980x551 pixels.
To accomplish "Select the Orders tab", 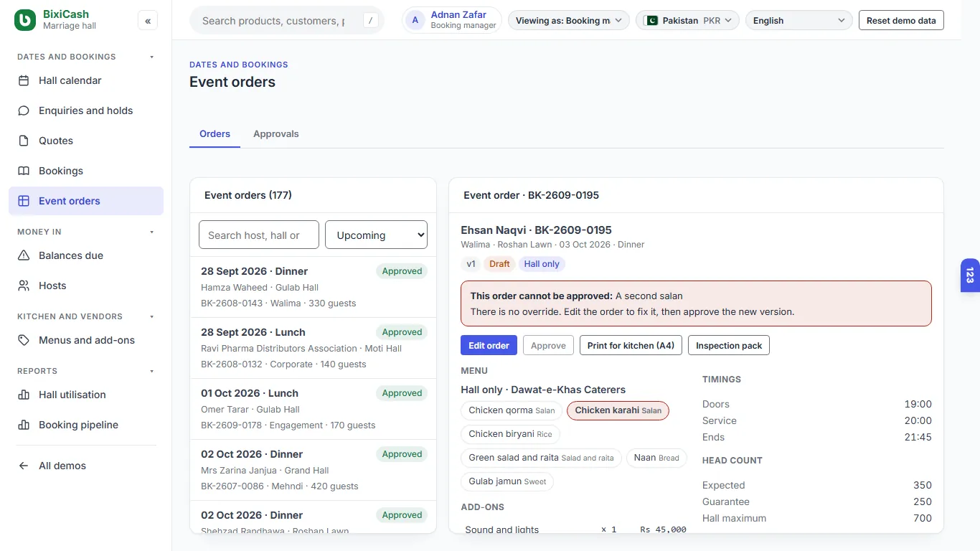I will pyautogui.click(x=215, y=134).
